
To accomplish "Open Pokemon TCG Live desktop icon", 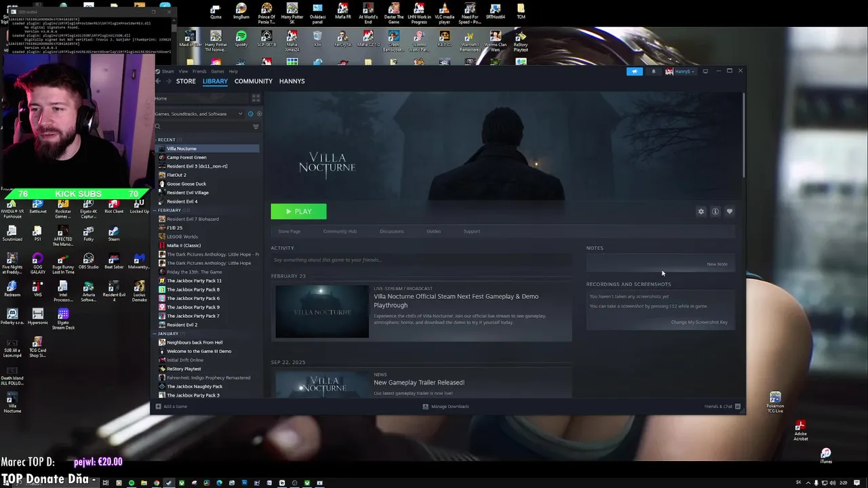I will pos(775,403).
